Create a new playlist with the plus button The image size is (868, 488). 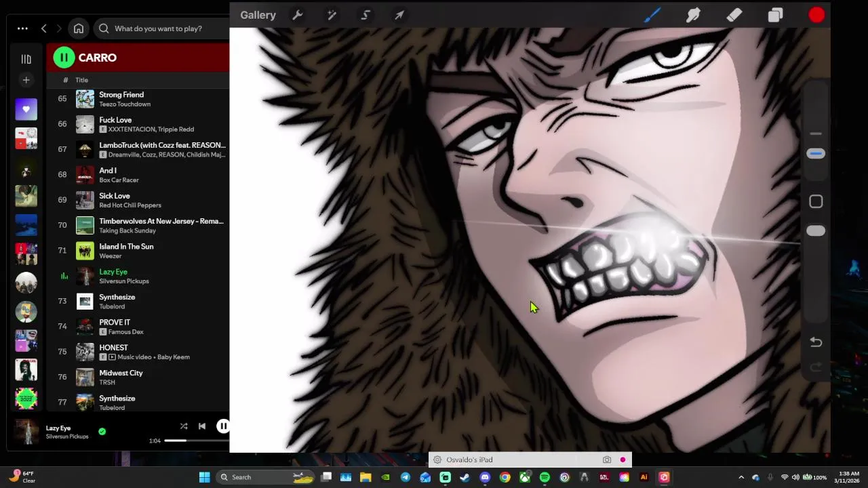pos(26,80)
